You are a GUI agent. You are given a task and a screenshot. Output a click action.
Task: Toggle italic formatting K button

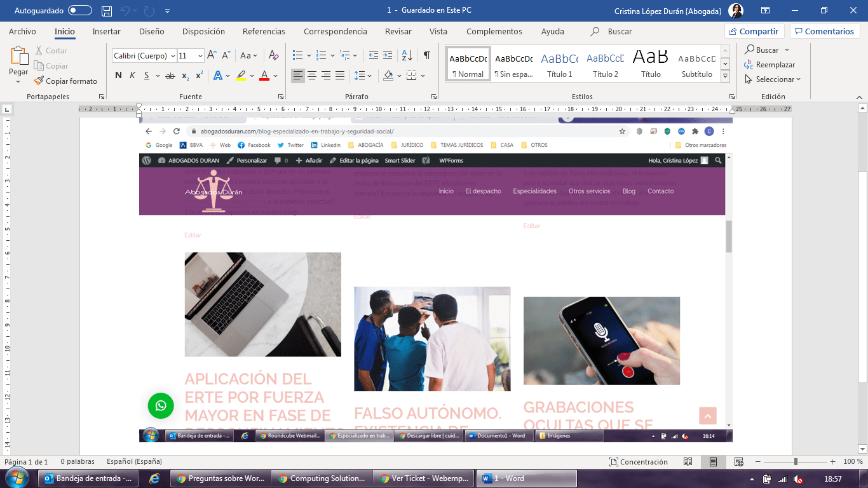(x=132, y=76)
